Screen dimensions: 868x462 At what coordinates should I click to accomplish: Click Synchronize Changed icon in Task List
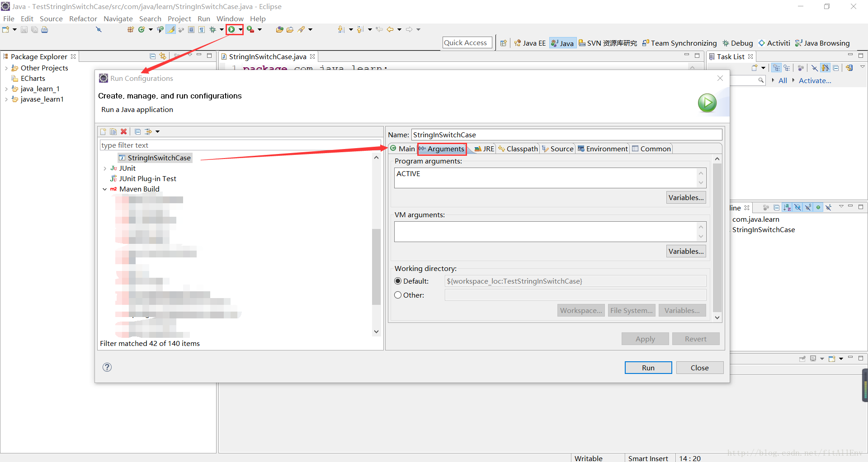coord(849,68)
